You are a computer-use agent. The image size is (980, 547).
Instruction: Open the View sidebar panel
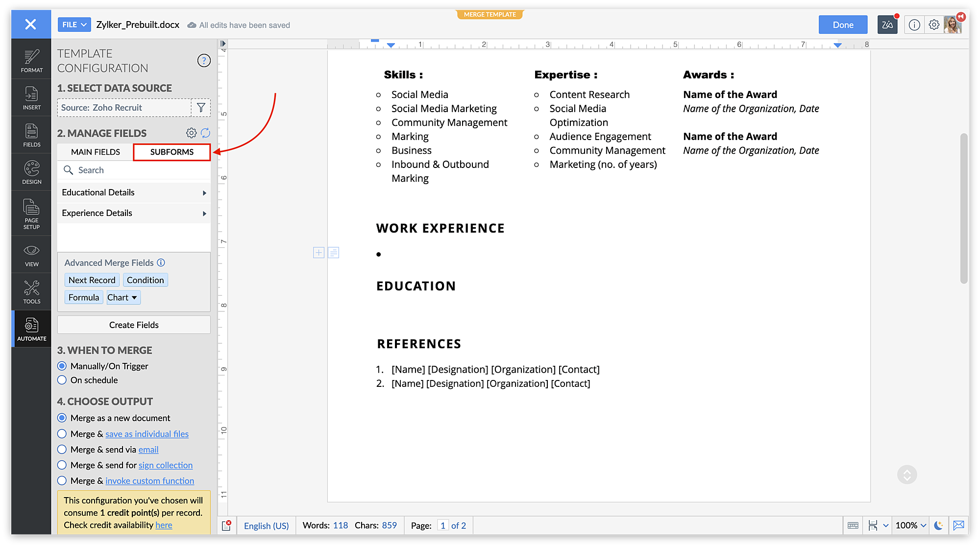coord(31,255)
